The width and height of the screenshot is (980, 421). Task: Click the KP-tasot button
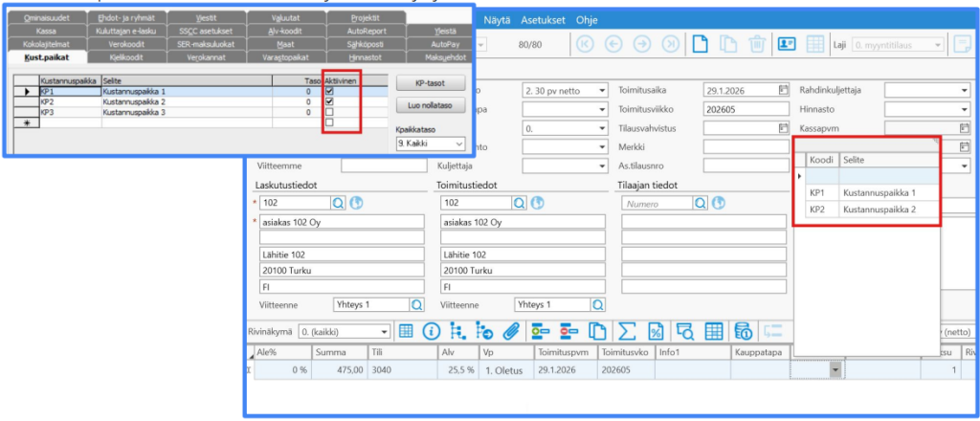(430, 83)
